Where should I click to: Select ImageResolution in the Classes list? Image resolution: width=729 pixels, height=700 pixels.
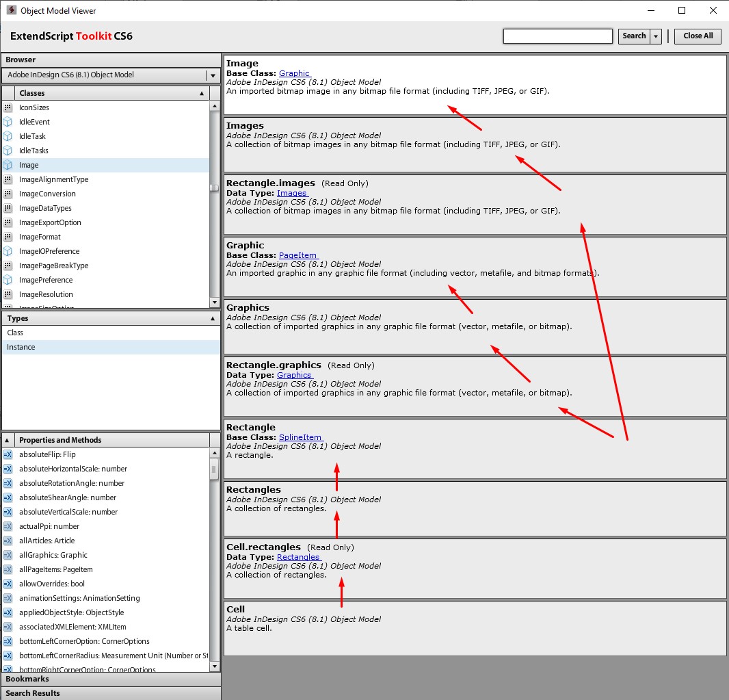click(x=105, y=295)
